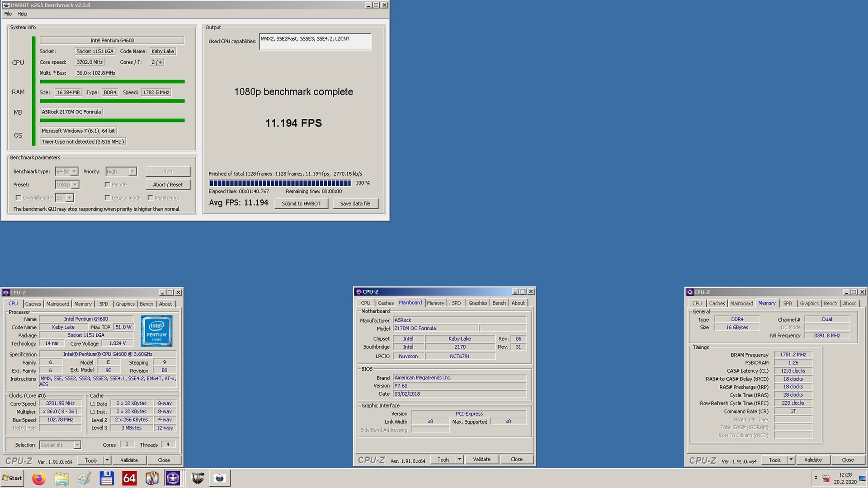Screen dimensions: 868x488
Task: Click the BIOS Version P7.60 field
Action: pyautogui.click(x=459, y=385)
